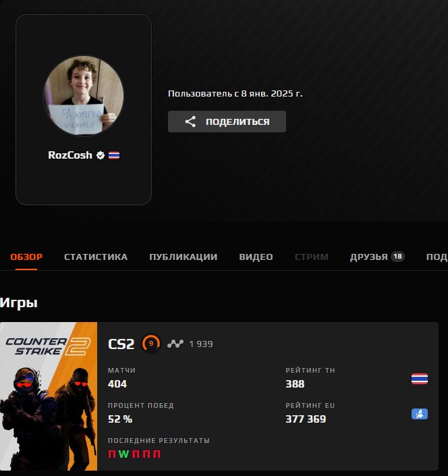
Task: Switch to the Статистика tab
Action: tap(96, 257)
